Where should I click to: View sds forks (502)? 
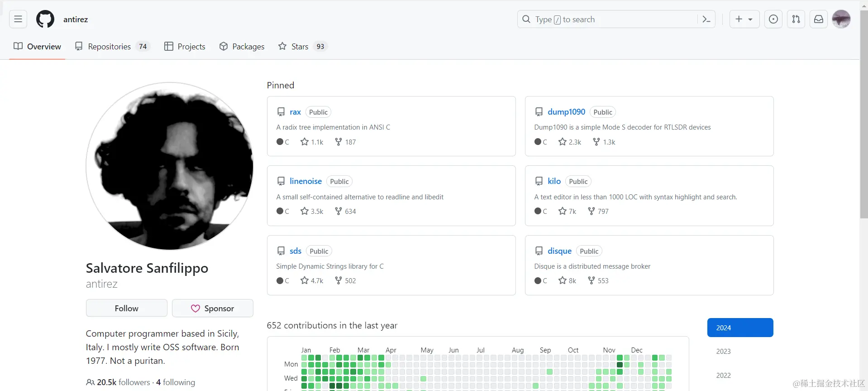tap(345, 280)
